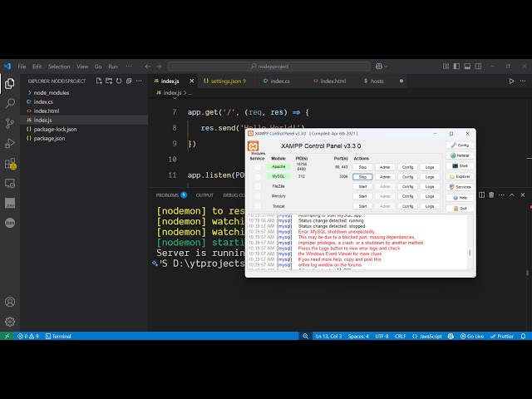Open the Search view in activity bar
The image size is (532, 399).
10,103
